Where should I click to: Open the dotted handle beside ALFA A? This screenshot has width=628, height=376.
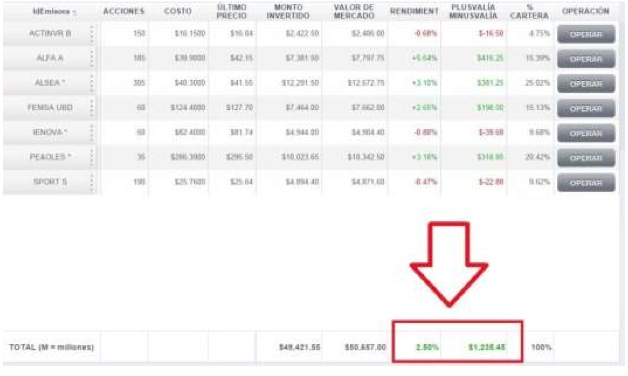pyautogui.click(x=92, y=58)
